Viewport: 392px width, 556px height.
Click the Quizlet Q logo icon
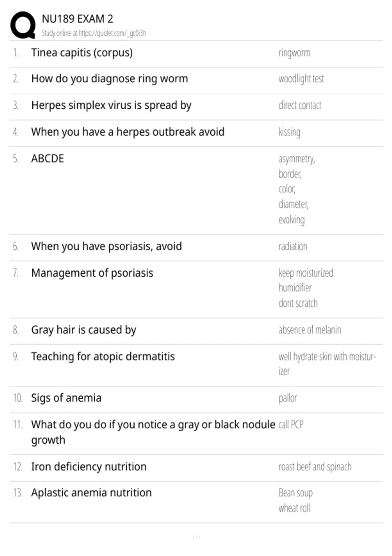point(23,25)
